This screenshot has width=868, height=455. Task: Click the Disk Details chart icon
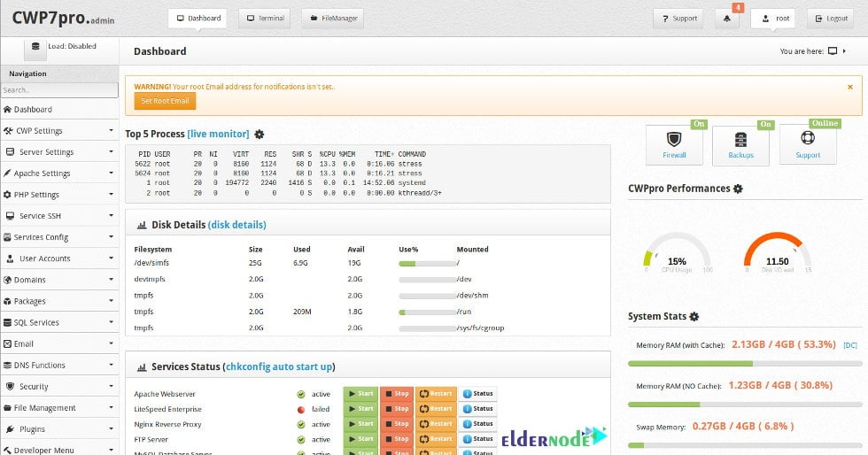[x=142, y=225]
